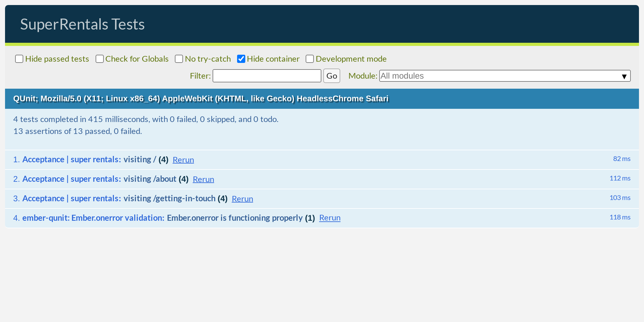This screenshot has height=322, width=644.
Task: Select the '112 ms' runtime text
Action: point(620,178)
